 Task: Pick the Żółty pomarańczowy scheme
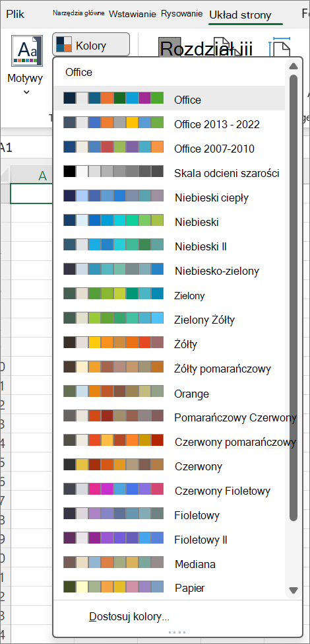click(x=170, y=368)
